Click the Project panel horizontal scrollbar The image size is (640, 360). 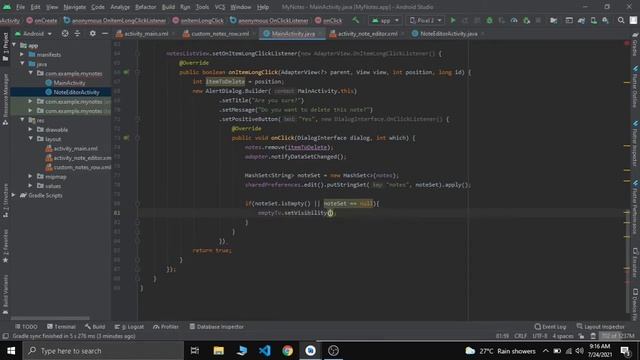(50, 318)
